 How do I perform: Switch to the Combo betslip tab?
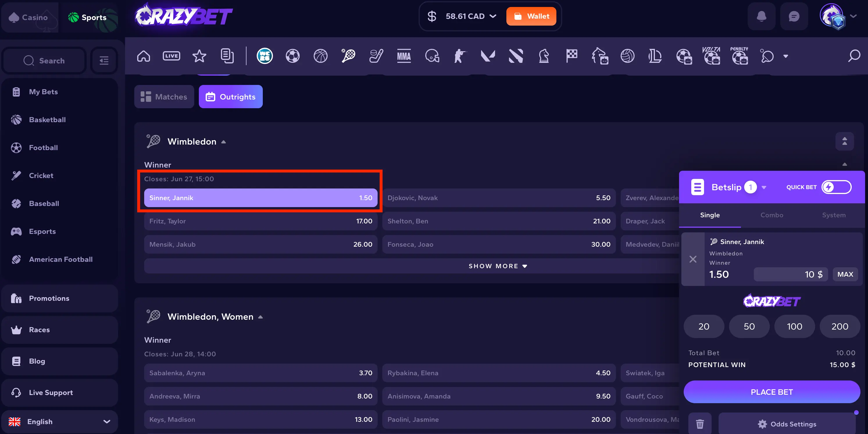pyautogui.click(x=771, y=215)
